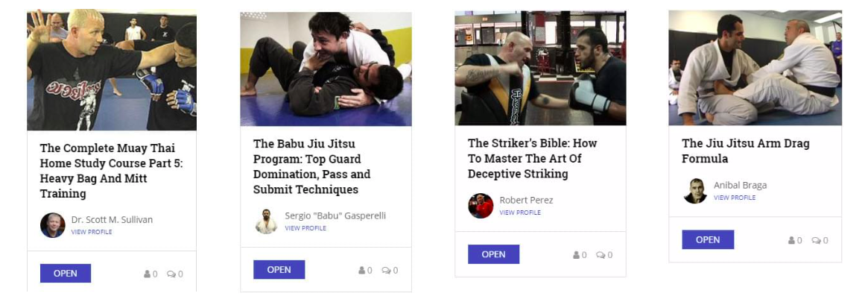Open the Striker's Bible course
Viewport: 868px width, 308px height.
493,254
